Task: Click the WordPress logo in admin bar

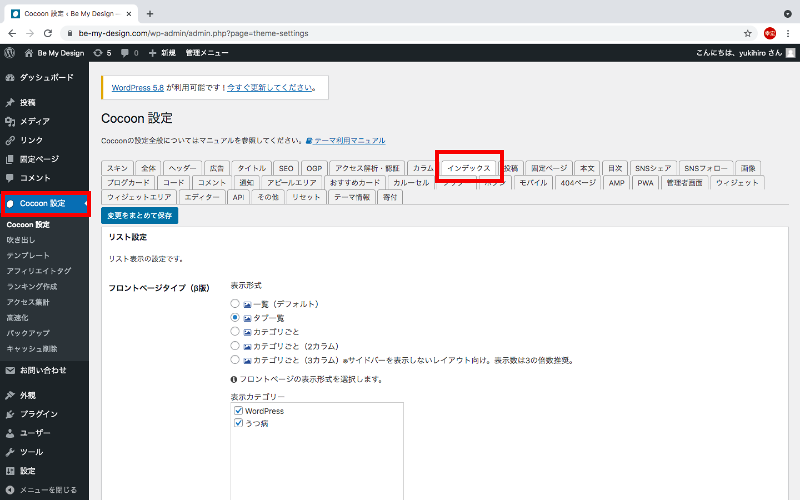Action: point(9,52)
